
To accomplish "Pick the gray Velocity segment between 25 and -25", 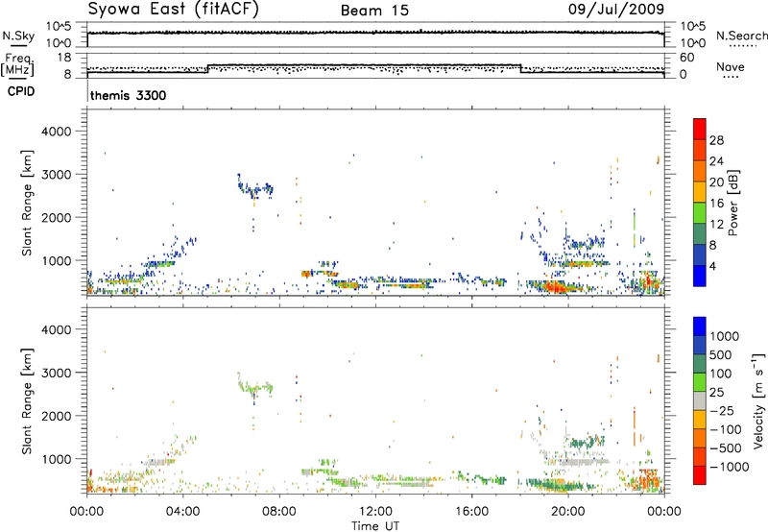I will click(700, 400).
